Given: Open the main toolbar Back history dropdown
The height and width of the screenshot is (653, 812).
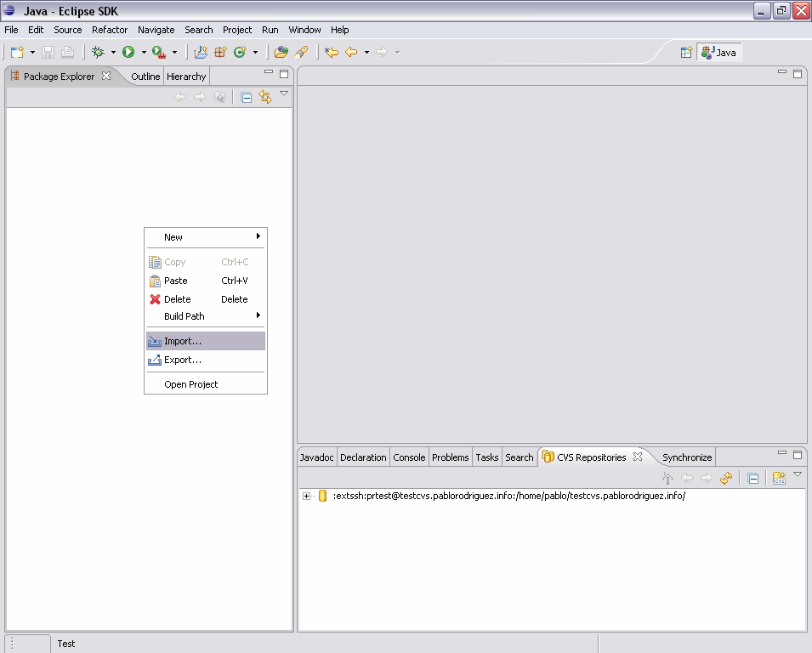Looking at the screenshot, I should pos(366,53).
